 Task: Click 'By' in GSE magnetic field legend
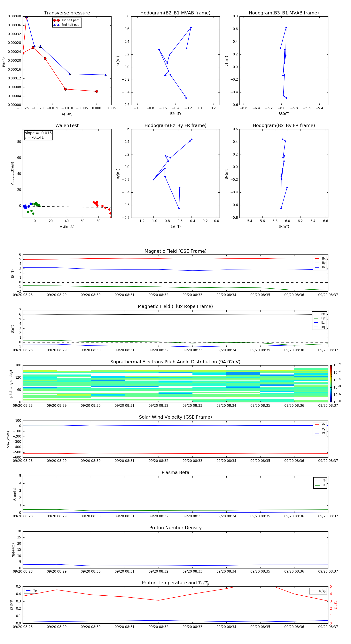[320, 263]
